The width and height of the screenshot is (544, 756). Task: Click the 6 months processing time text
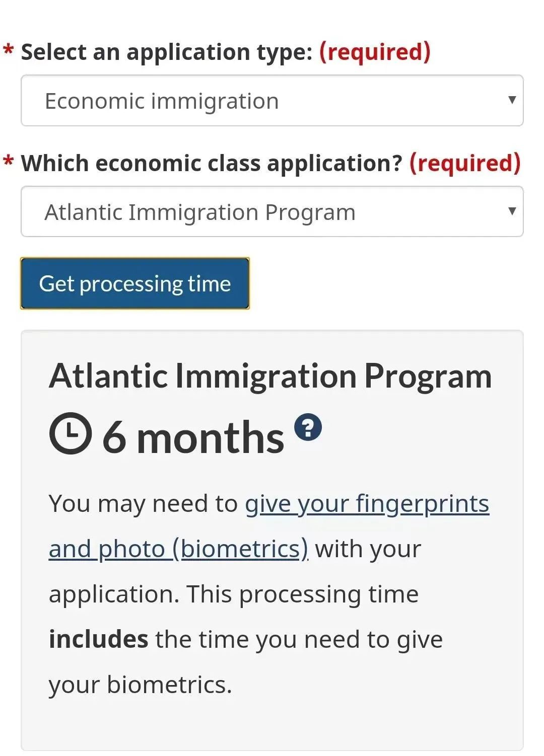pos(193,437)
